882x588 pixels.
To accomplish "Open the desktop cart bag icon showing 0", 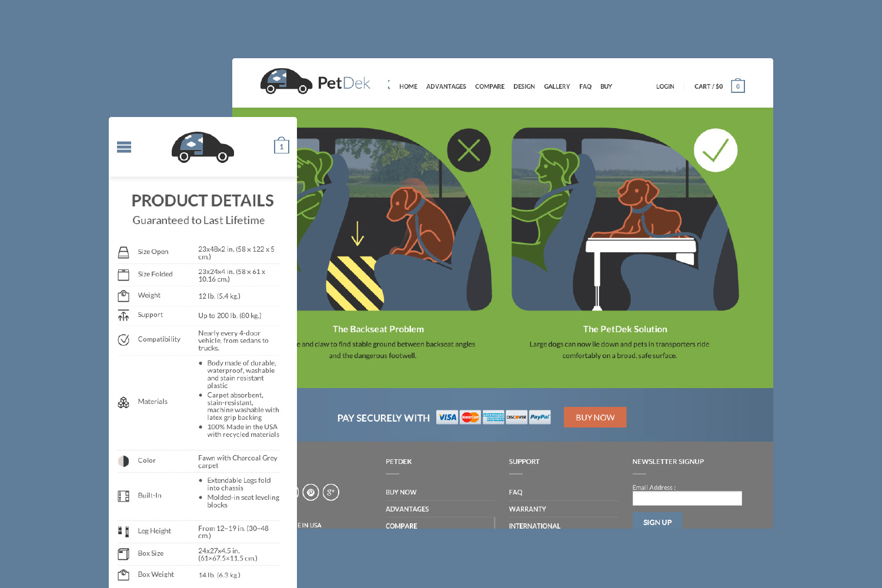I will pos(738,86).
